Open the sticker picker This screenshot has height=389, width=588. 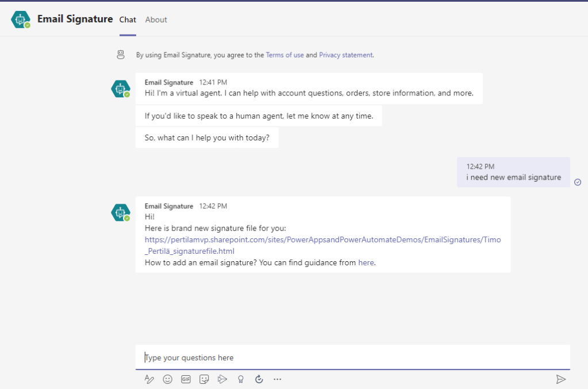tap(204, 379)
